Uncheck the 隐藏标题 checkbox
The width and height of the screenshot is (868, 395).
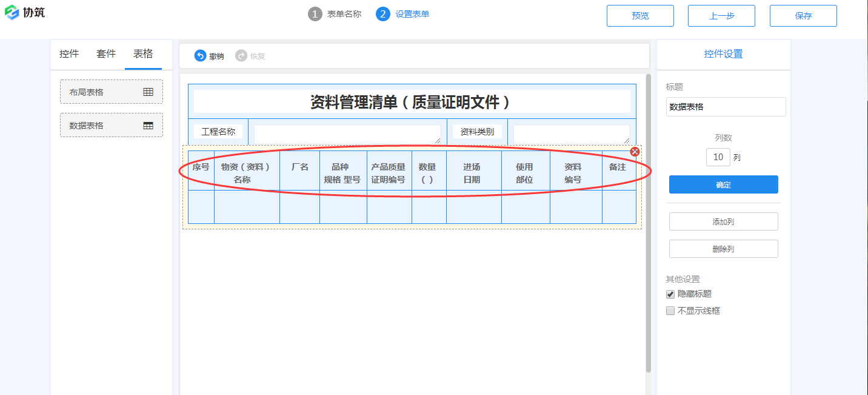click(670, 294)
